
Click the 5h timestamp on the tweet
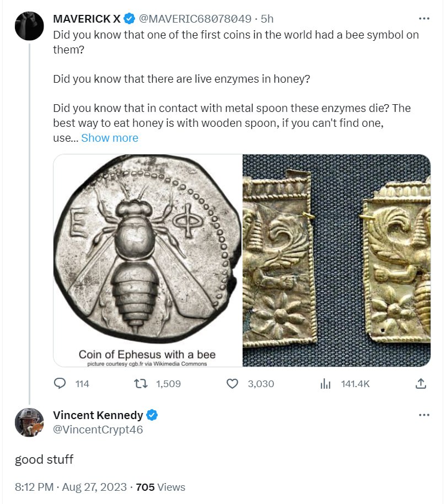(x=267, y=19)
